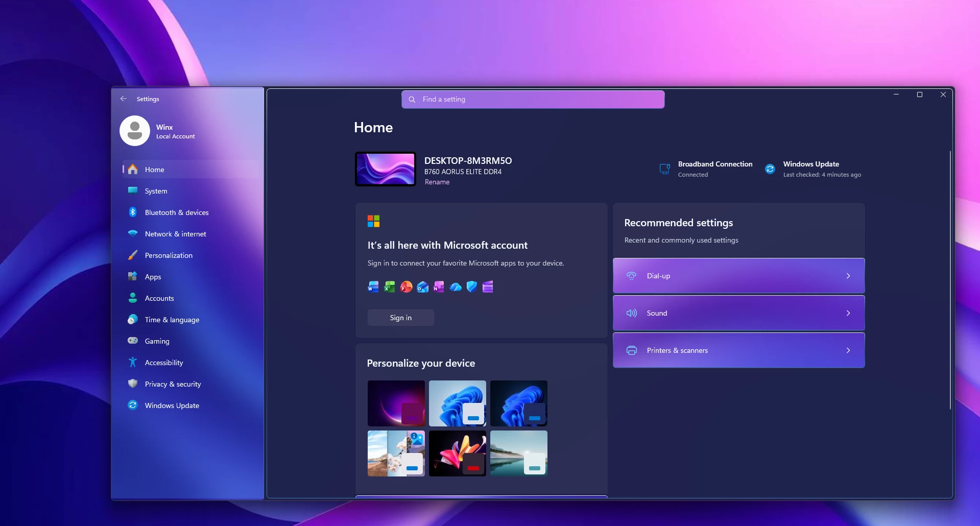Click the Accessibility figure icon

(x=133, y=362)
